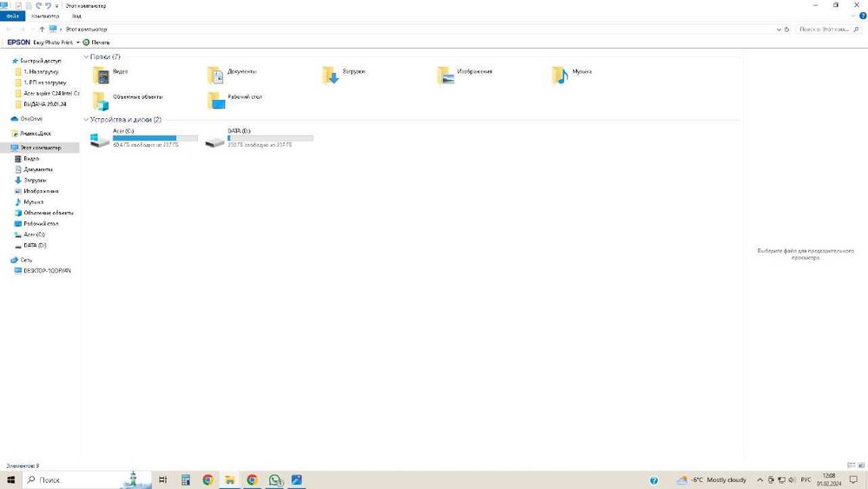Collapse the Устройства и диски section
The image size is (868, 489).
[86, 120]
